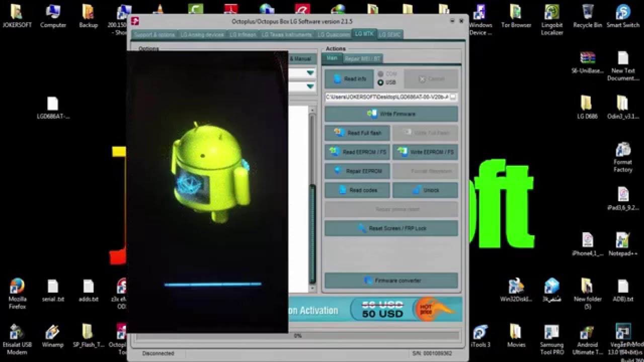Open adds.txt file on desktop

88,290
